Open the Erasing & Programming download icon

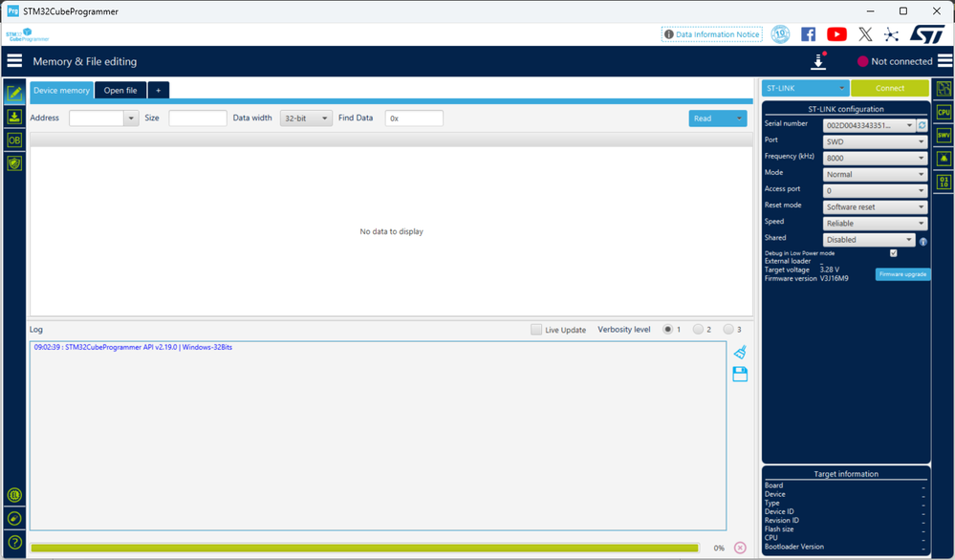coord(14,117)
